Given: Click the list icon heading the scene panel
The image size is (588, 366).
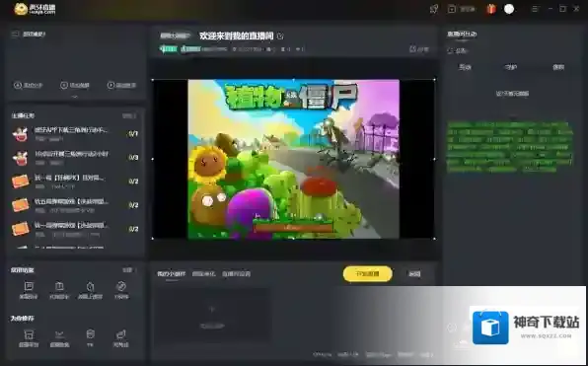Looking at the screenshot, I should [x=15, y=35].
